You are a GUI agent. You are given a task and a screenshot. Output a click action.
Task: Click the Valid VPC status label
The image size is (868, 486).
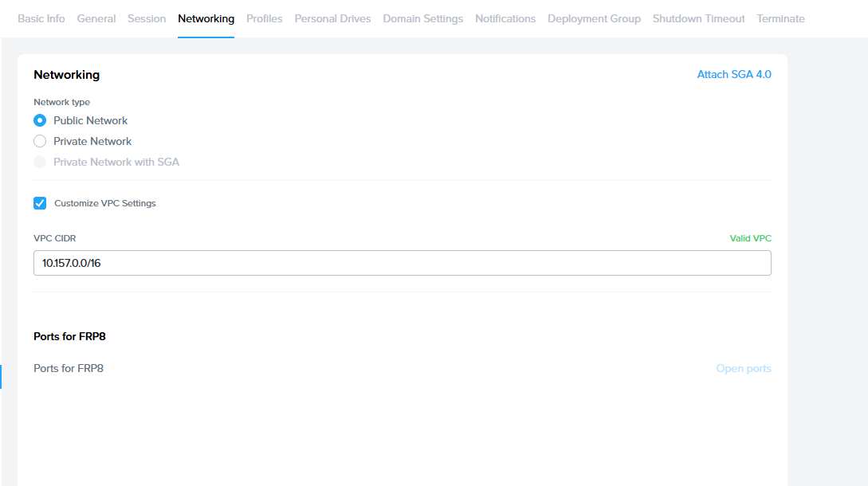pyautogui.click(x=750, y=238)
